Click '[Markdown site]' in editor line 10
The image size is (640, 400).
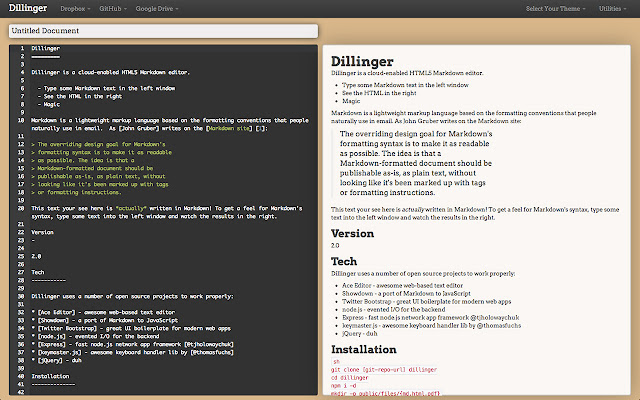pyautogui.click(x=229, y=128)
